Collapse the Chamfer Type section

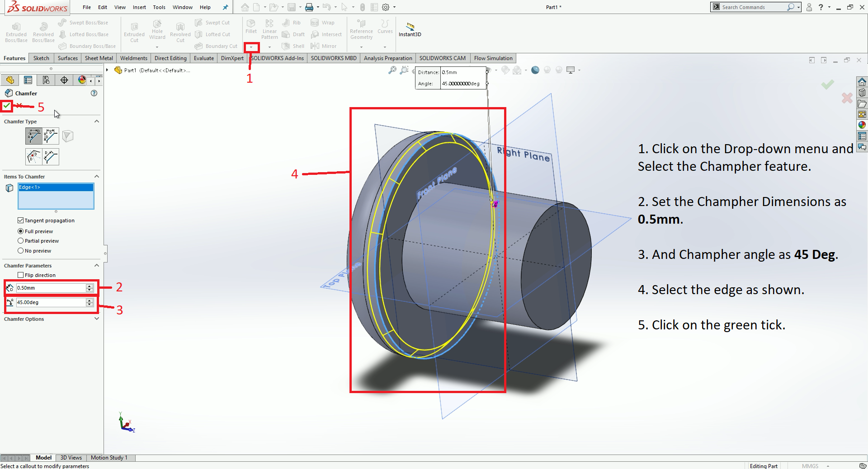[x=96, y=122]
